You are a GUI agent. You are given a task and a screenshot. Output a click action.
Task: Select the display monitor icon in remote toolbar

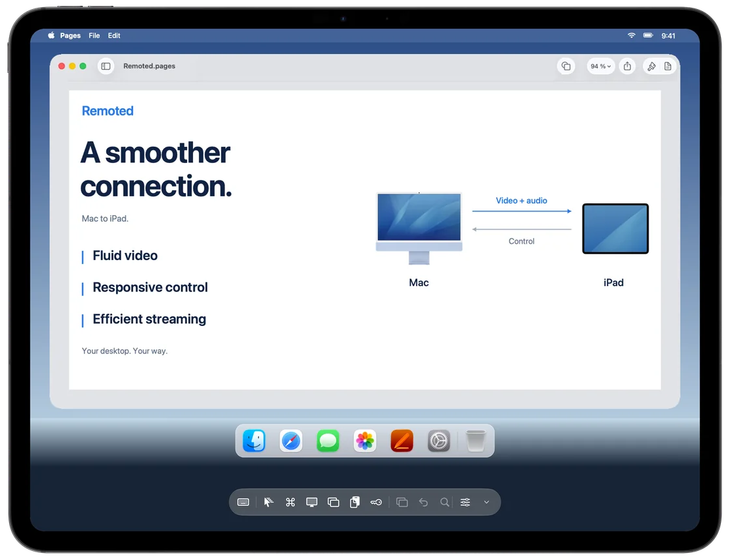point(312,502)
